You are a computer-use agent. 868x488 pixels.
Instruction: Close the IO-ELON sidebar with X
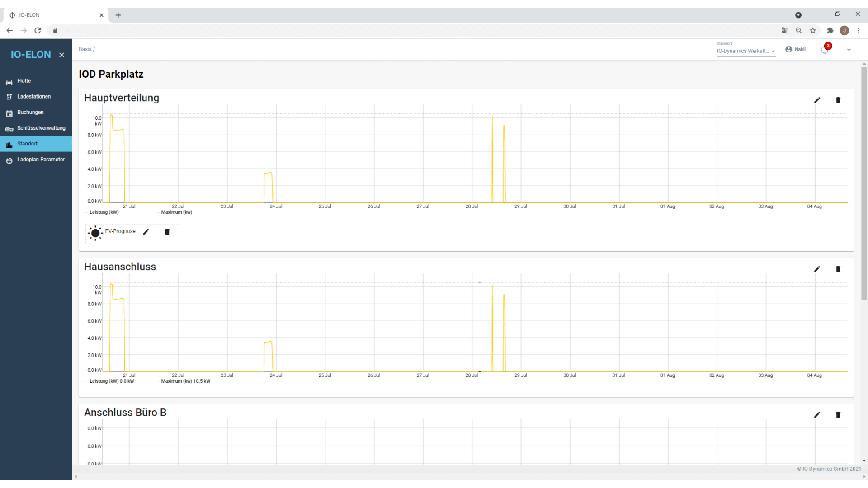coord(61,55)
